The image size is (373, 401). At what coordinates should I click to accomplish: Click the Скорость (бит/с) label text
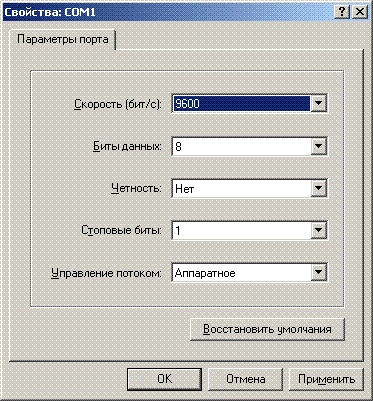[118, 104]
